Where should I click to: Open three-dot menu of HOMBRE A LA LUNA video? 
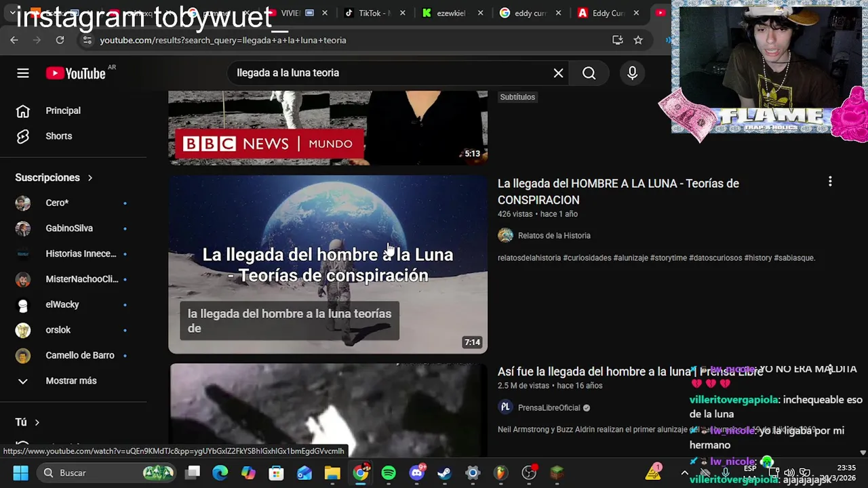pos(830,182)
